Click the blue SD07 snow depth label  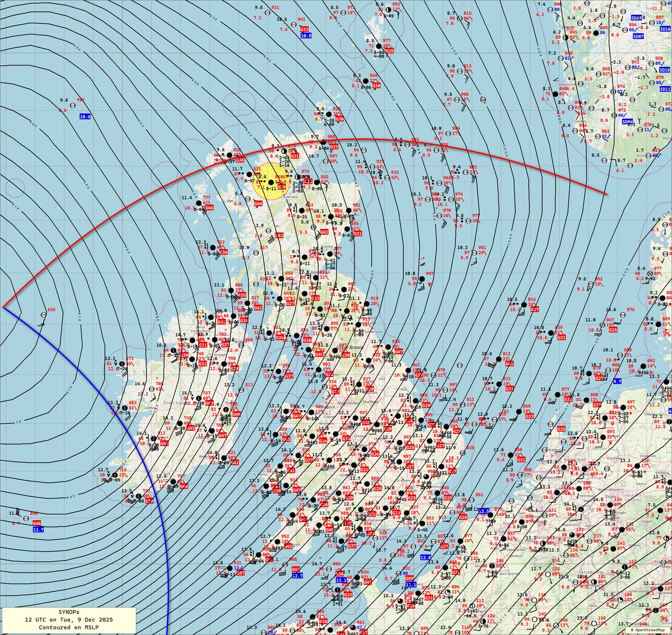[x=638, y=36]
